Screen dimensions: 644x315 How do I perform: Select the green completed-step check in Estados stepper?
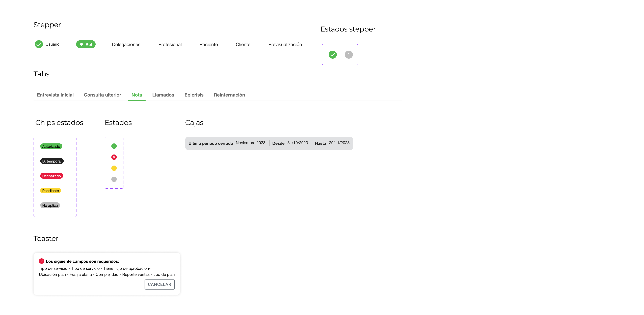[333, 54]
